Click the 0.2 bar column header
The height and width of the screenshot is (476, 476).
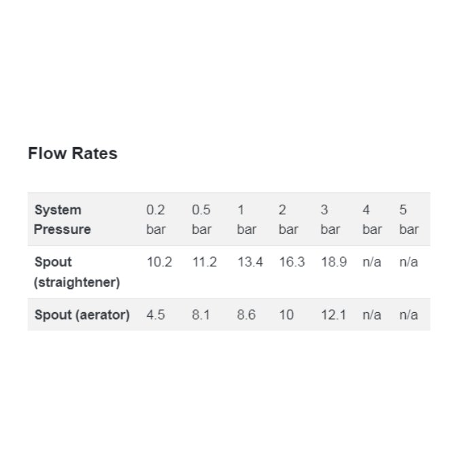click(x=156, y=220)
